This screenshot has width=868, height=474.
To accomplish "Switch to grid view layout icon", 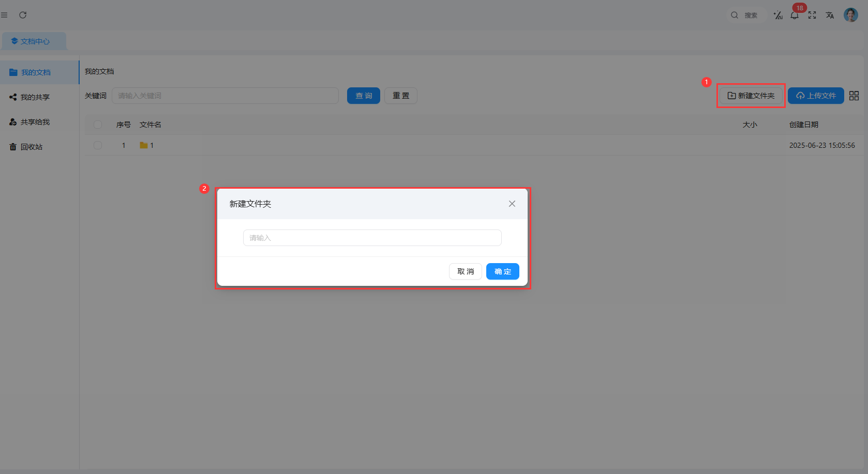I will (854, 96).
